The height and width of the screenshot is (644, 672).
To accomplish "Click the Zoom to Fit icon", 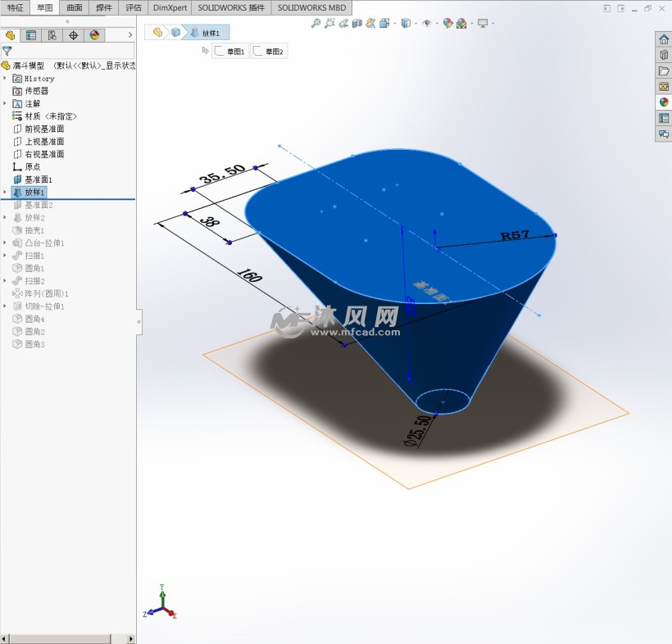I will tap(316, 24).
